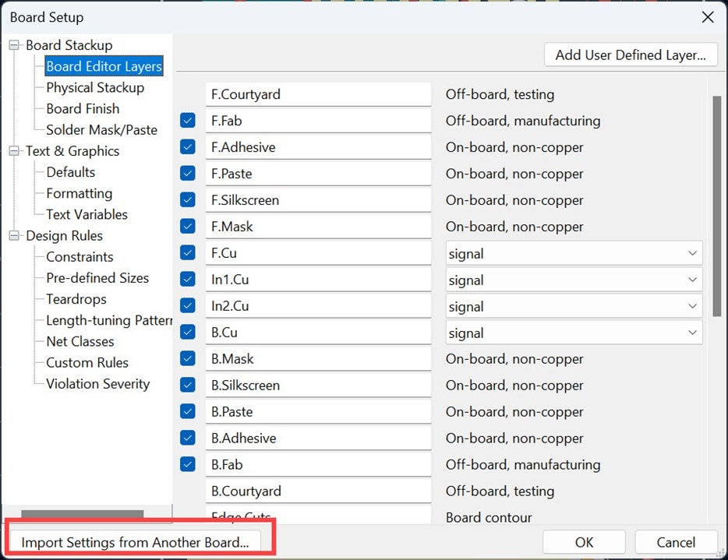Viewport: 728px width, 560px height.
Task: Click the B.Silkscreen layer name field
Action: coord(318,385)
